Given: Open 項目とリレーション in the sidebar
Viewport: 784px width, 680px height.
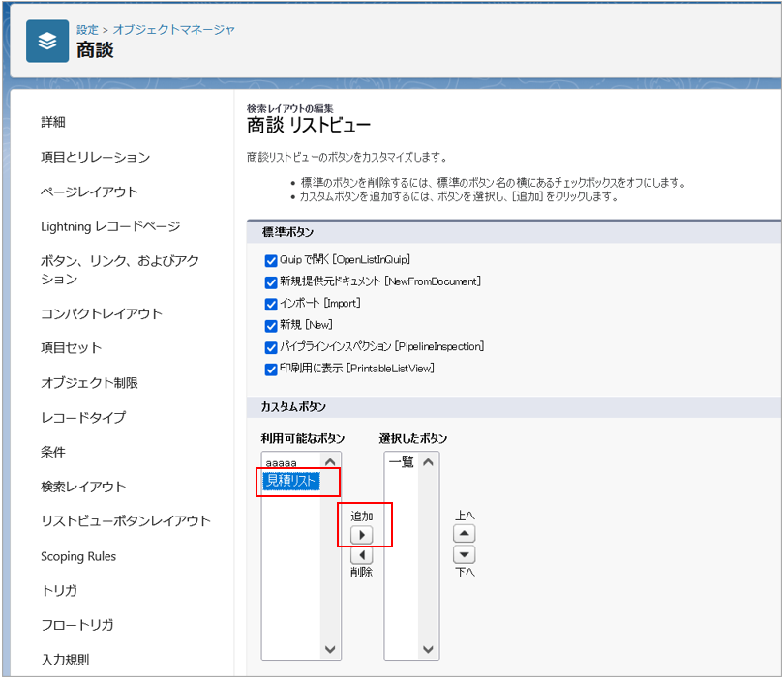Looking at the screenshot, I should click(95, 157).
